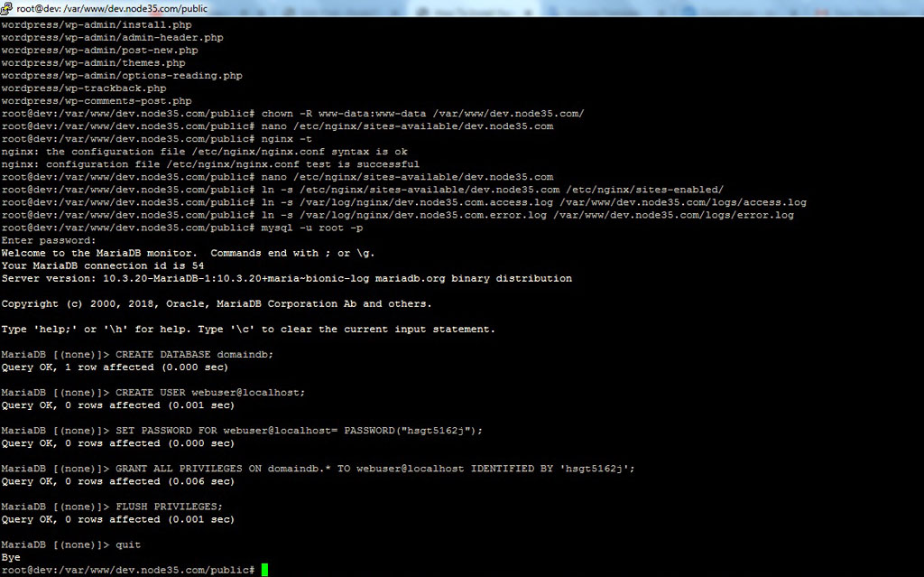Click the chown -R www-data:www-data command

[422, 114]
